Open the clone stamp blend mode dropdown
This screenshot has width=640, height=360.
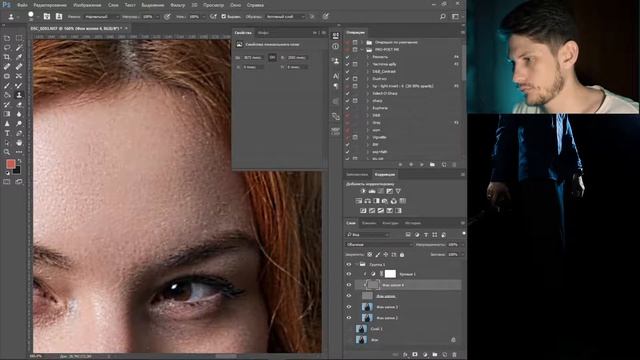click(x=102, y=17)
